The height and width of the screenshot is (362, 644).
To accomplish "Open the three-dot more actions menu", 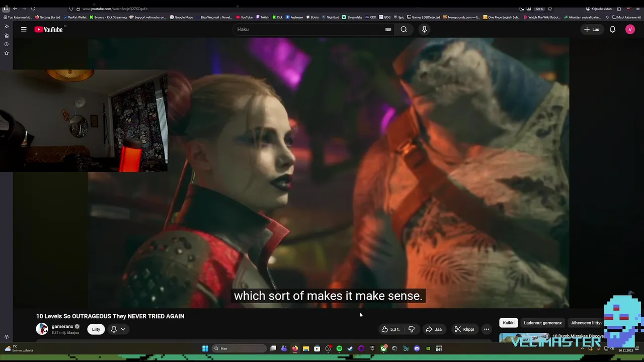I will [486, 329].
